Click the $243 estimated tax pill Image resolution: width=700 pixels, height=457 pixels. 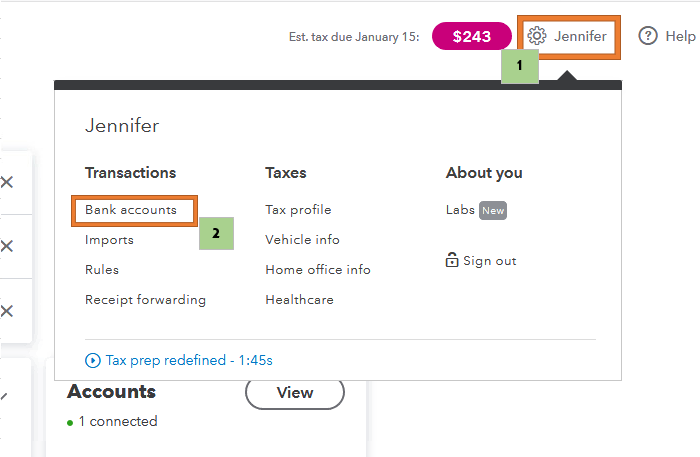click(x=471, y=36)
